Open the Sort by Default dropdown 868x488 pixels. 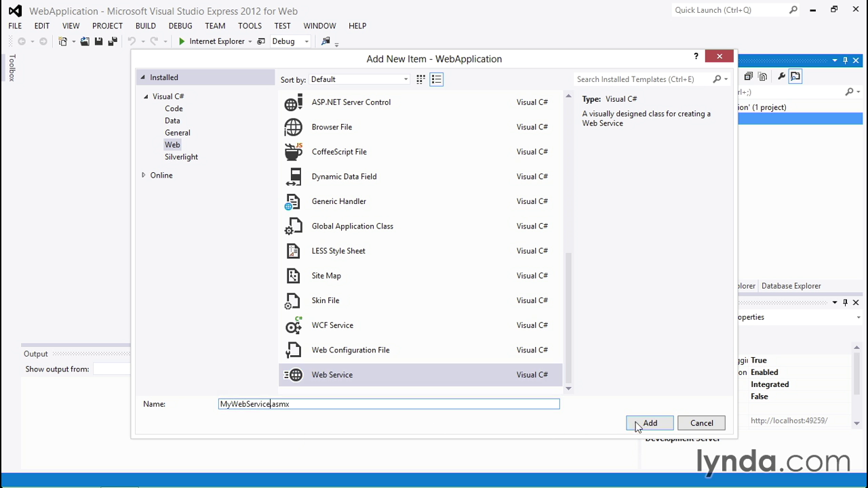[x=359, y=79]
